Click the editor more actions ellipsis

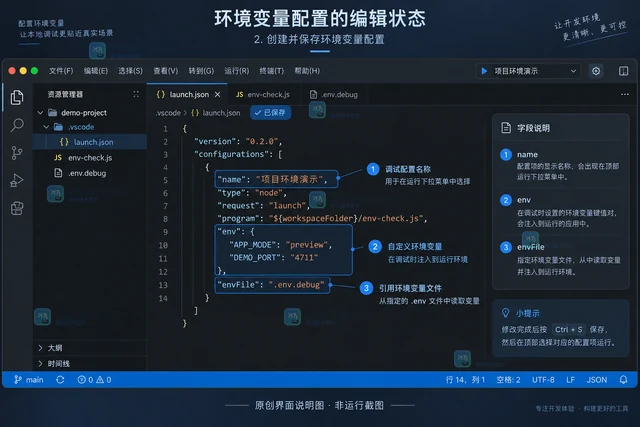point(624,94)
